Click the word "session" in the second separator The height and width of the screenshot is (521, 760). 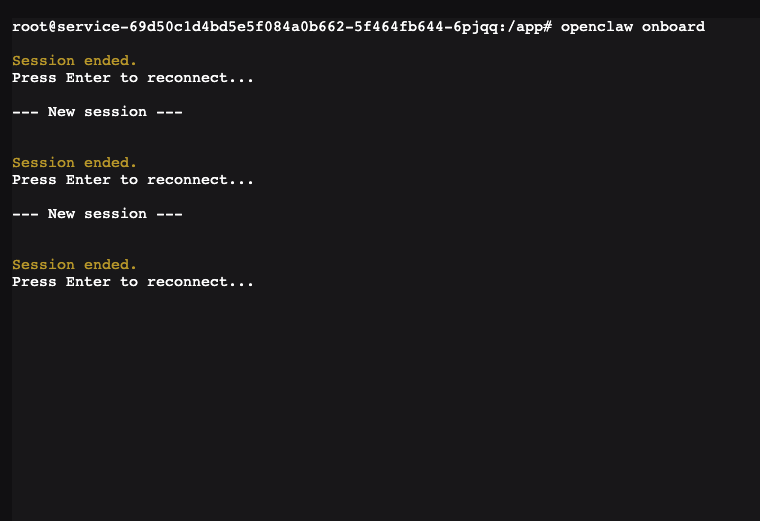115,214
